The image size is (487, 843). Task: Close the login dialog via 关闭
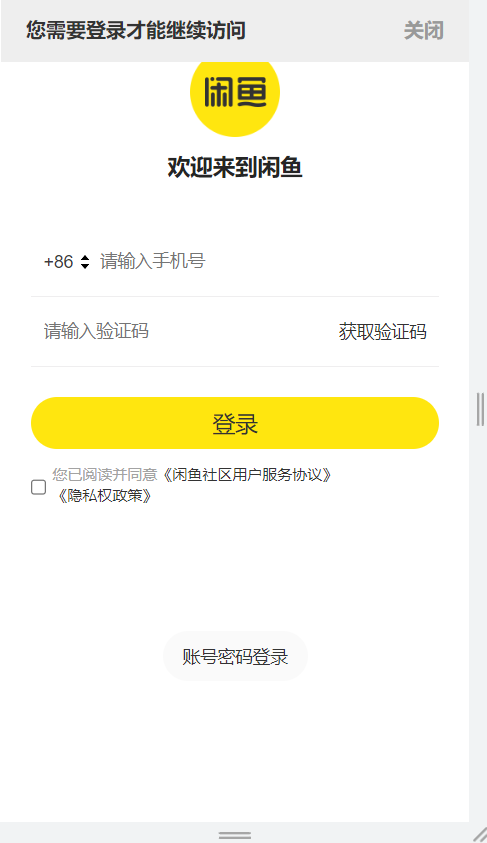click(x=424, y=31)
